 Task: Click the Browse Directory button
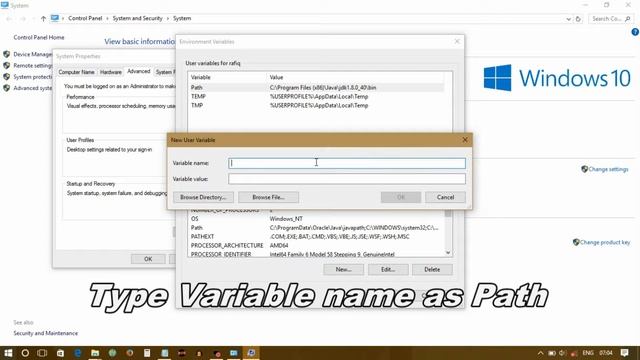pos(203,197)
